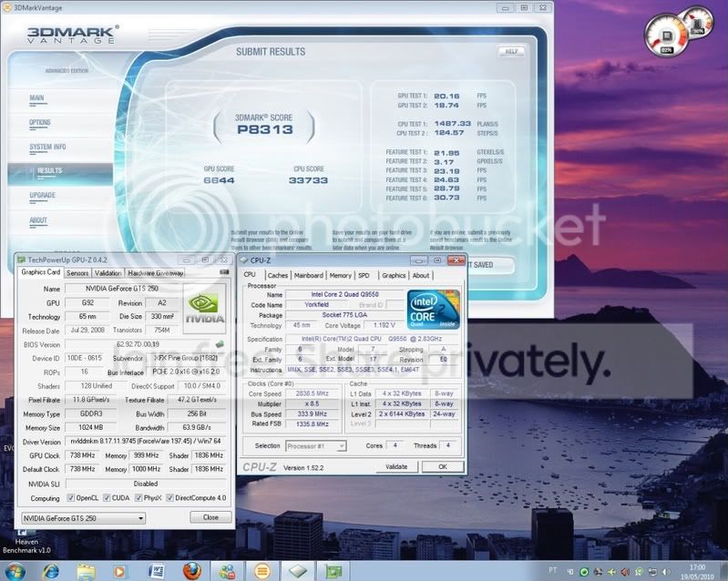Image resolution: width=728 pixels, height=581 pixels.
Task: Open Windows Media Player taskbar icon
Action: pyautogui.click(x=121, y=570)
